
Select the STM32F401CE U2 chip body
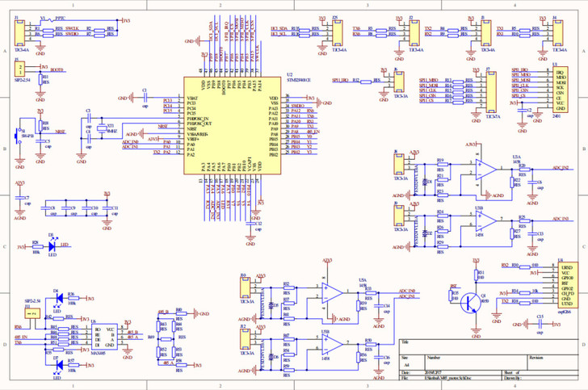point(232,126)
